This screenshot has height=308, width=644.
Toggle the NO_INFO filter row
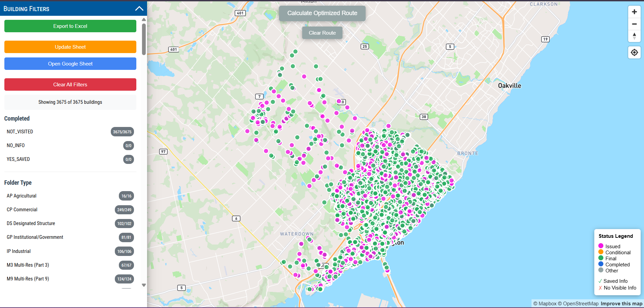pos(70,145)
